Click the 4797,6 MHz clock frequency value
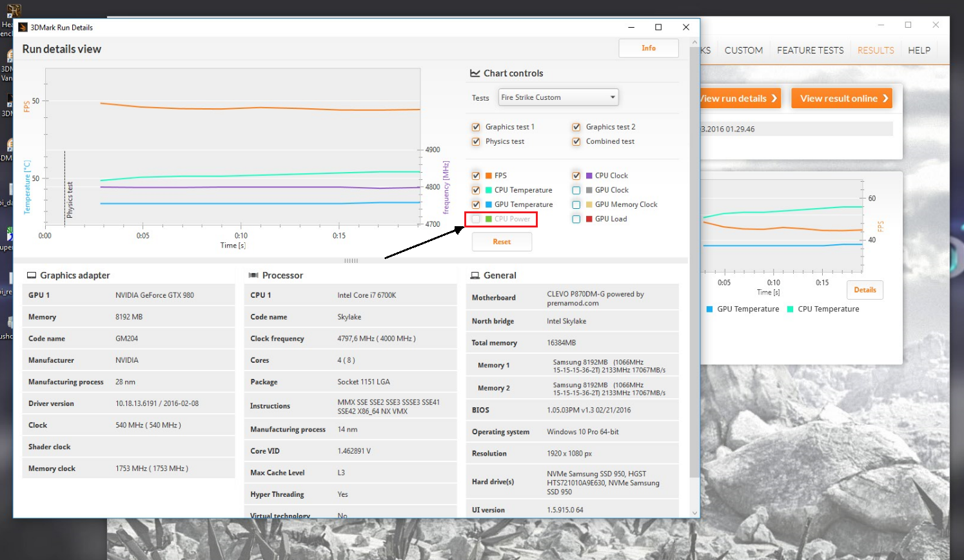 (377, 338)
